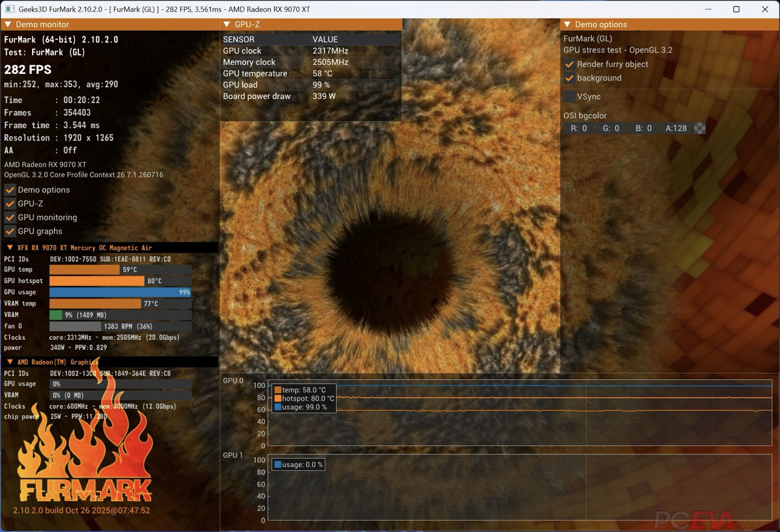Click the VRAM temp 77°C bar
Image resolution: width=780 pixels, height=532 pixels.
[120, 304]
